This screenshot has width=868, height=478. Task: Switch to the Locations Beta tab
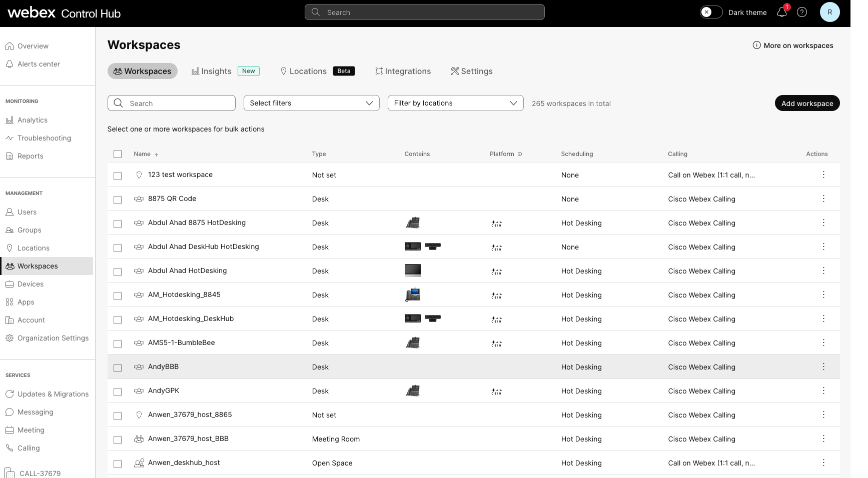point(317,71)
